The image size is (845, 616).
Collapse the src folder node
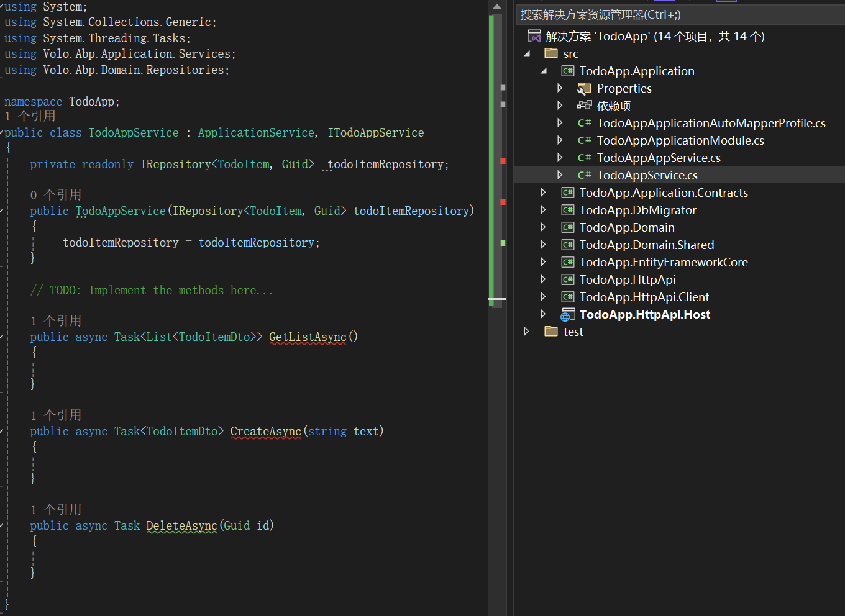point(527,54)
